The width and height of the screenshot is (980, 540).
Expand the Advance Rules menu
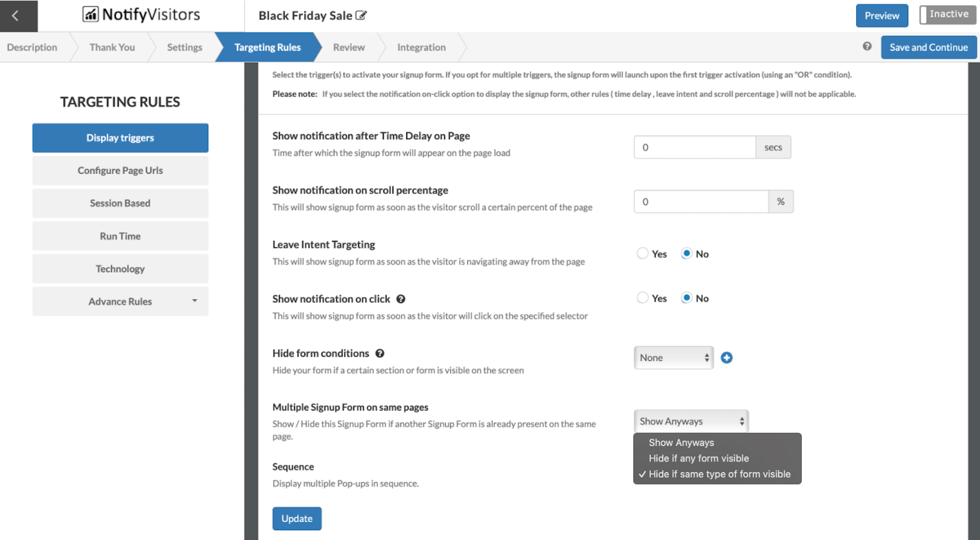(120, 302)
